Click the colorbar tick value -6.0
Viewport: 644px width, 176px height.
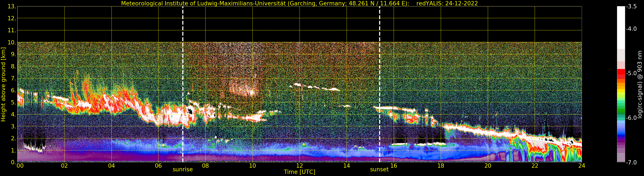coord(631,118)
